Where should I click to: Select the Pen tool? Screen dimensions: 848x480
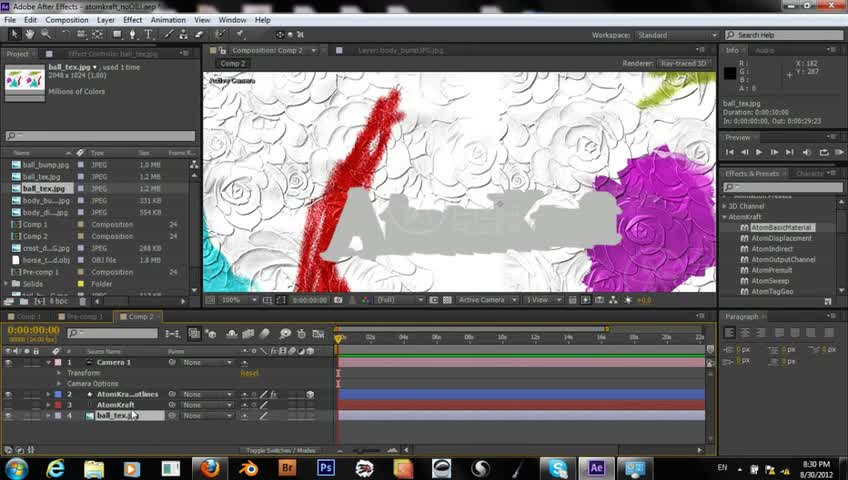(x=132, y=34)
